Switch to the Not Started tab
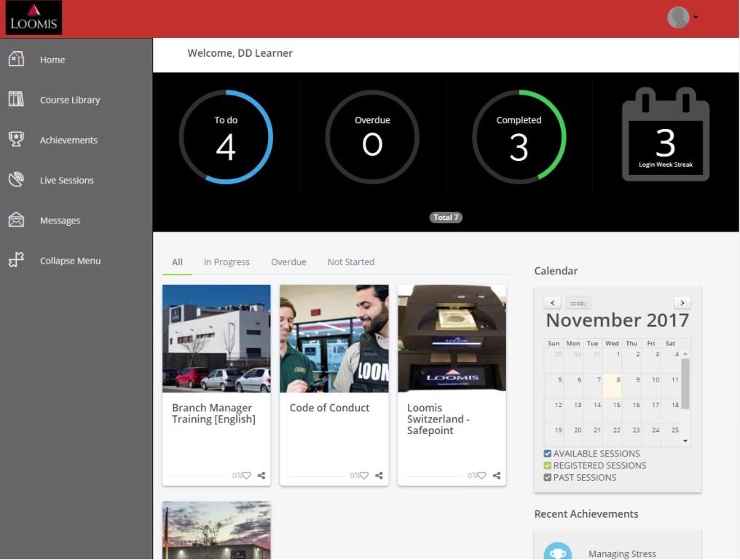Image resolution: width=740 pixels, height=560 pixels. tap(350, 262)
